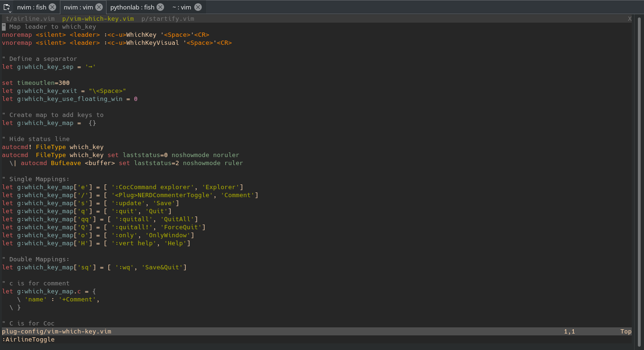This screenshot has width=644, height=350.
Task: Close the "~ : vim" terminal tab
Action: point(197,7)
